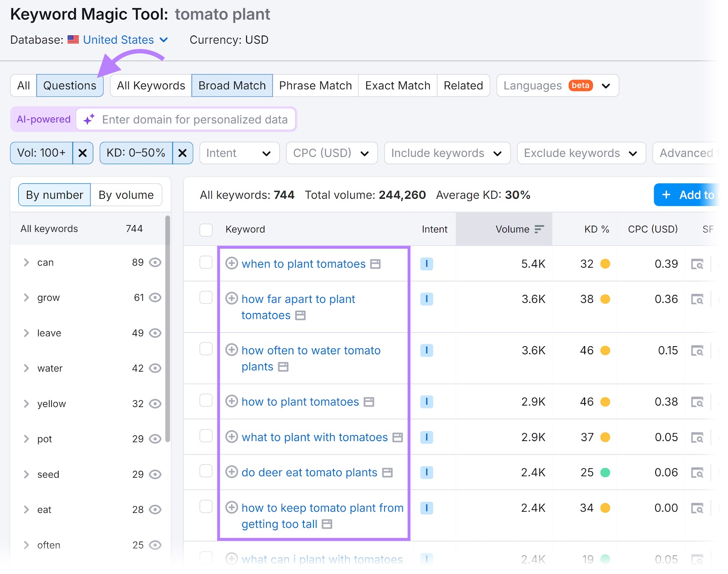Click the X to remove the KD: 0–50% filter
The width and height of the screenshot is (728, 574).
[x=182, y=153]
